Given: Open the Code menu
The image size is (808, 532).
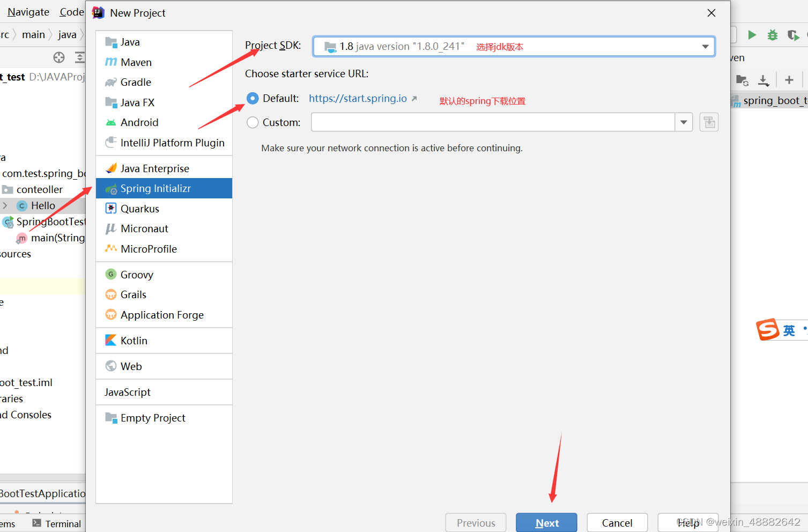Looking at the screenshot, I should 72,12.
